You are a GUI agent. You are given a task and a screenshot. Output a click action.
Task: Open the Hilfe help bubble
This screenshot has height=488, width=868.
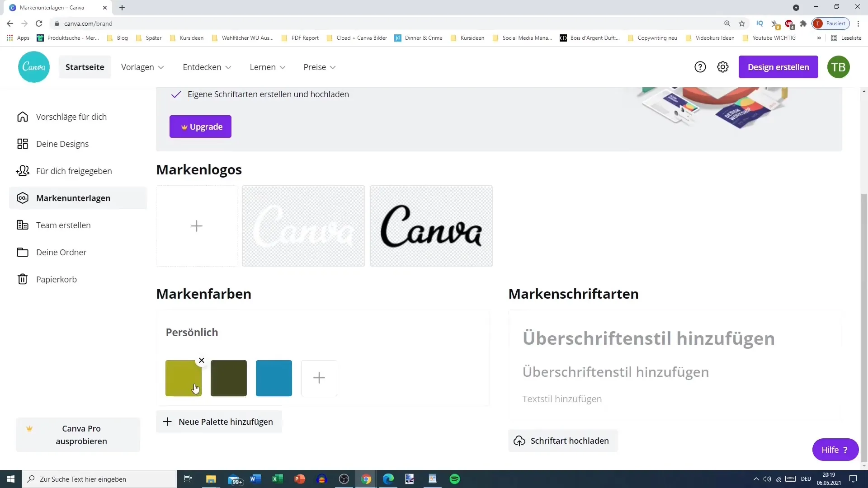coord(835,450)
